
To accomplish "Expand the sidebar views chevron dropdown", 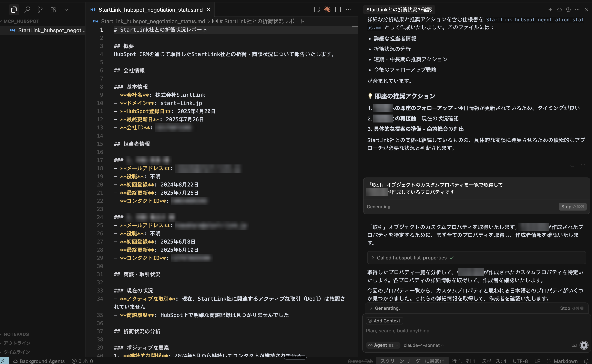I will pos(66,10).
